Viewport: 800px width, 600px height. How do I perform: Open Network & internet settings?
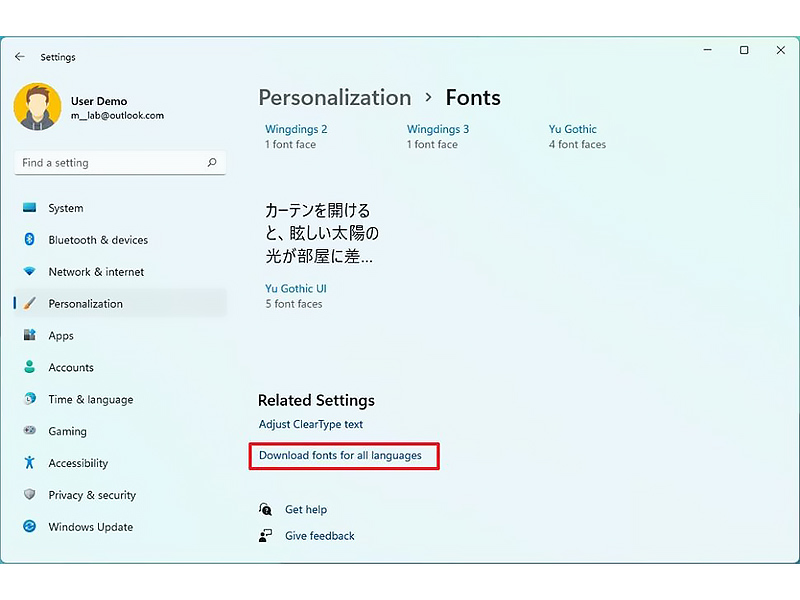pos(120,271)
